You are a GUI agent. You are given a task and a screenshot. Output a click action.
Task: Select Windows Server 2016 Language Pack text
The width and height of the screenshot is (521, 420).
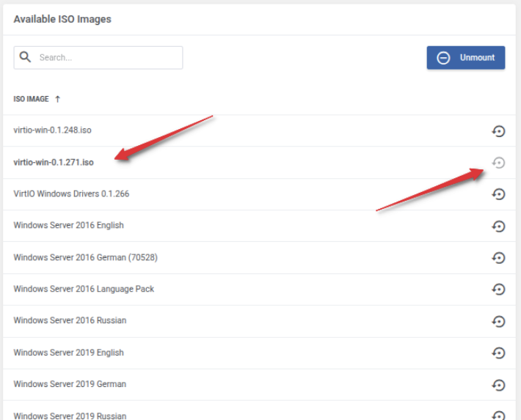pyautogui.click(x=84, y=290)
